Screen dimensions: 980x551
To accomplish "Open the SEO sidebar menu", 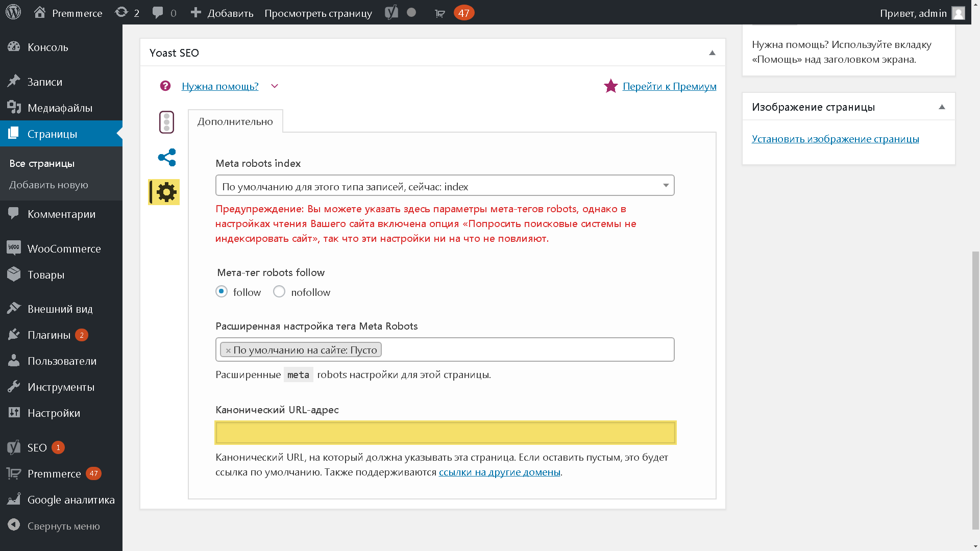I will [61, 447].
